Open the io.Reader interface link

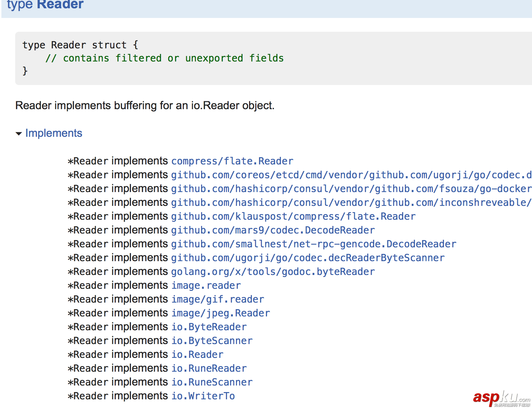click(x=197, y=355)
